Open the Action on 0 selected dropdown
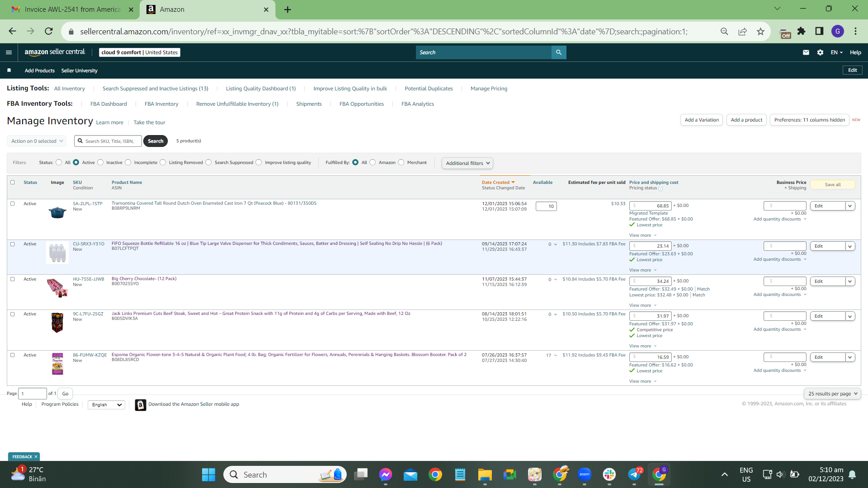This screenshot has height=488, width=868. point(37,141)
